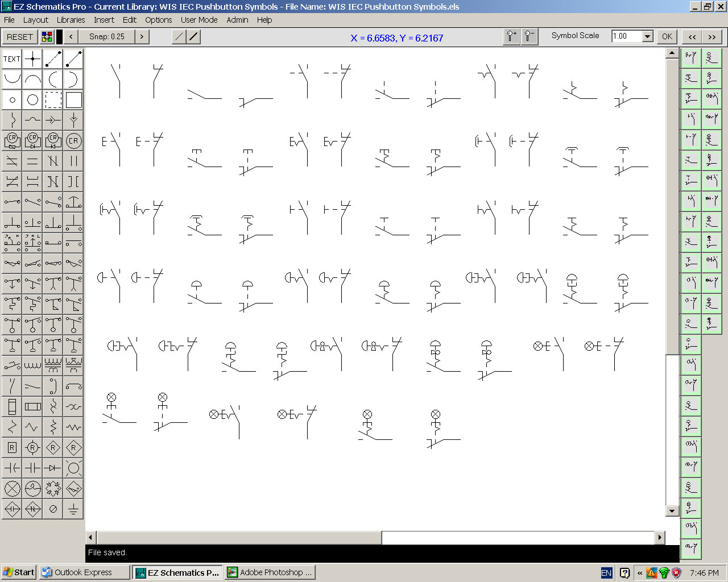This screenshot has width=728, height=582.
Task: Open the Libraries menu
Action: tap(71, 20)
